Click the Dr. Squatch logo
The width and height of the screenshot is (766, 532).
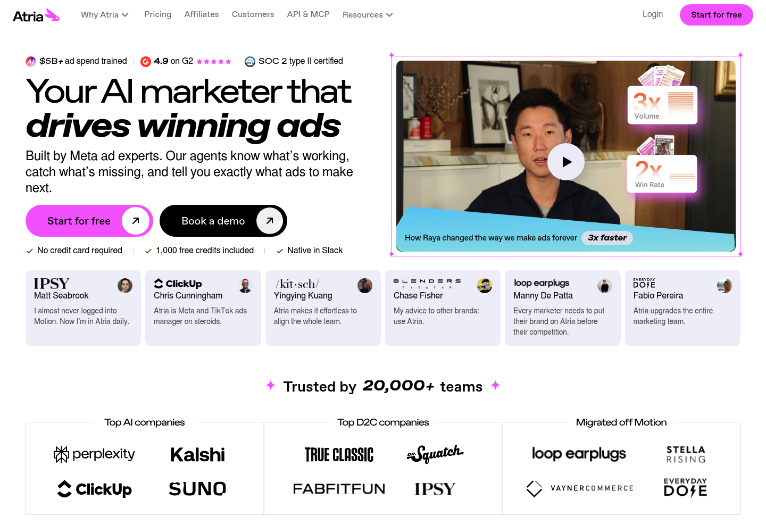click(x=435, y=454)
